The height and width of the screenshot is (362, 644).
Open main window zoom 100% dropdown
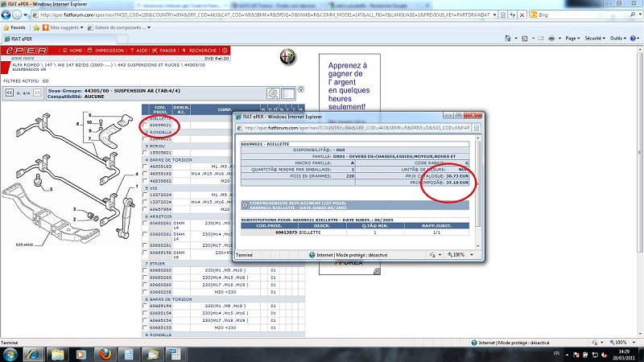(x=634, y=343)
